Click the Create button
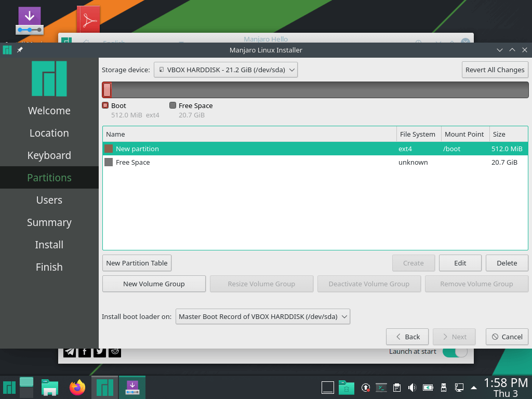This screenshot has width=532, height=399. (x=413, y=263)
